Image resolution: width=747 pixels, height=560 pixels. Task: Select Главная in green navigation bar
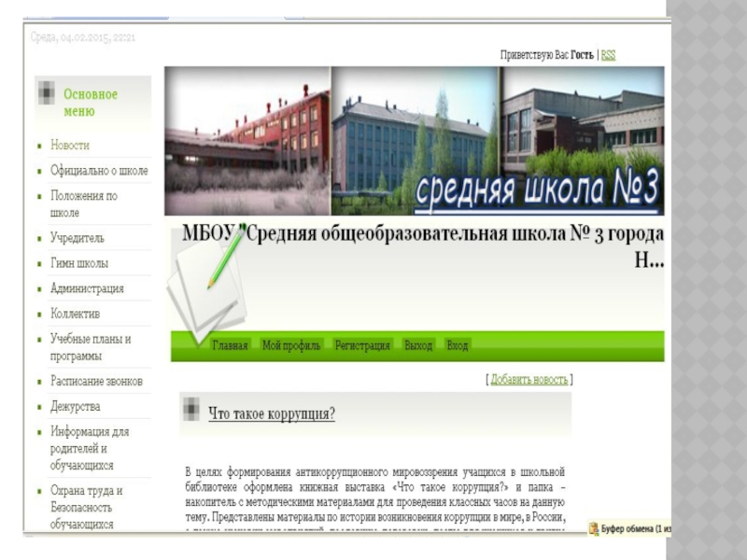[x=230, y=345]
